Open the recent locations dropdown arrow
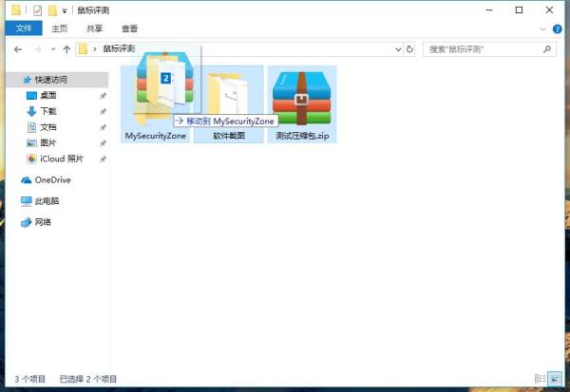This screenshot has height=392, width=570. [53, 49]
